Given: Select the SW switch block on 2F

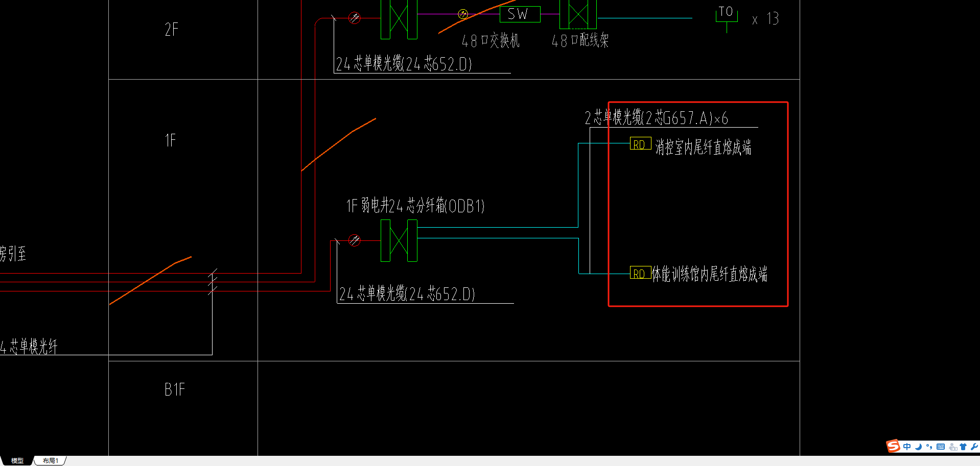Looking at the screenshot, I should pos(520,14).
